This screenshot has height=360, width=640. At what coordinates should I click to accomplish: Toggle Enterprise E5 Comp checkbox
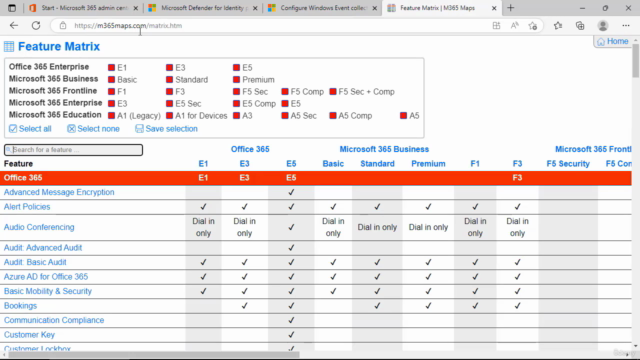(x=236, y=104)
